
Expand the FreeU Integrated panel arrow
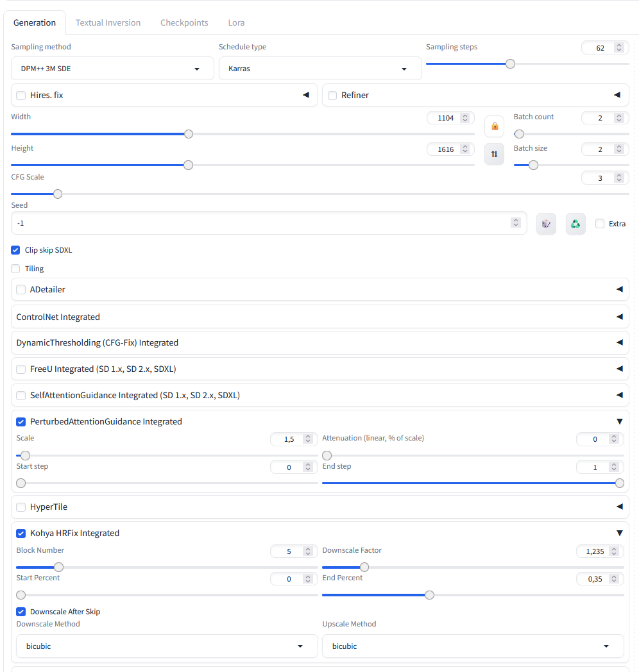coord(620,369)
